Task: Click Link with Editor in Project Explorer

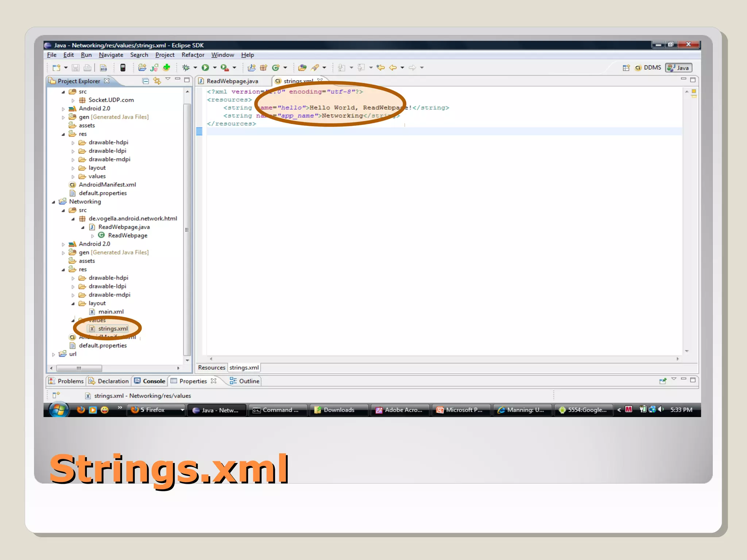Action: click(157, 81)
